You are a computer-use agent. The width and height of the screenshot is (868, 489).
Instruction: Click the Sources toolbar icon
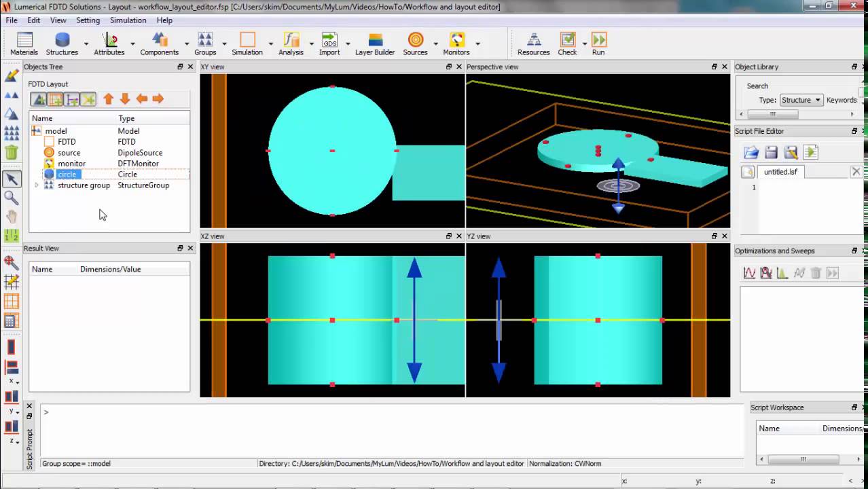pyautogui.click(x=415, y=43)
